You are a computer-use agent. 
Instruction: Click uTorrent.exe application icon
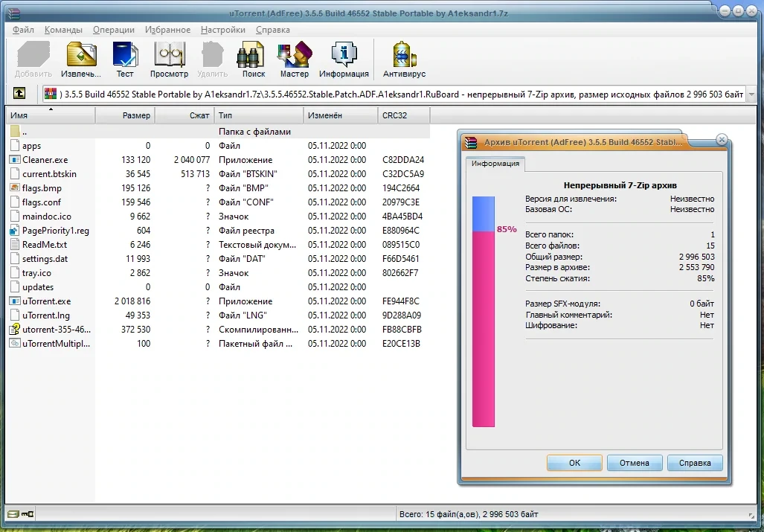coord(15,301)
